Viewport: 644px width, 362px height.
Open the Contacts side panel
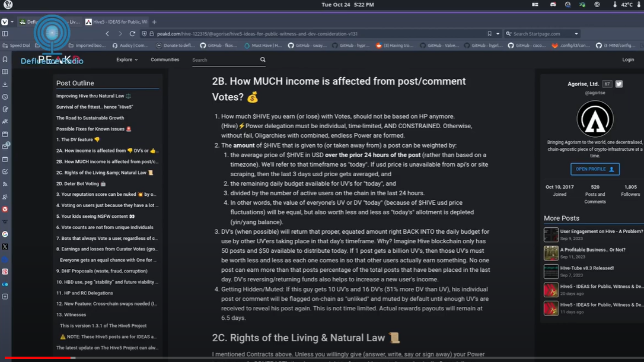click(x=5, y=197)
